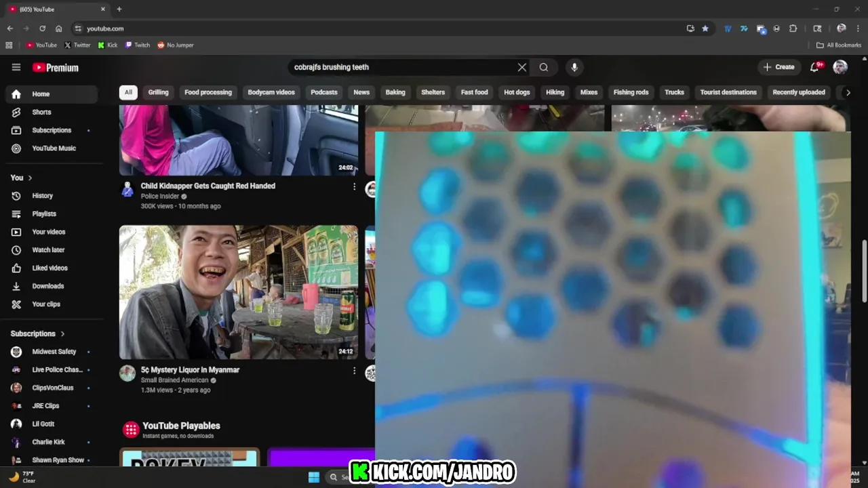Start voice search with the microphone icon
Image resolution: width=868 pixels, height=488 pixels.
[574, 67]
